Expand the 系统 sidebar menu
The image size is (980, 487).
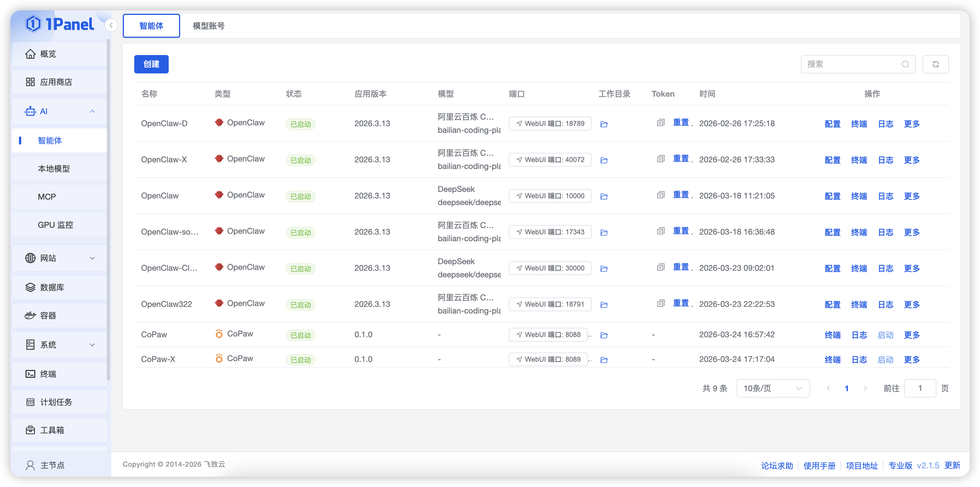click(92, 345)
